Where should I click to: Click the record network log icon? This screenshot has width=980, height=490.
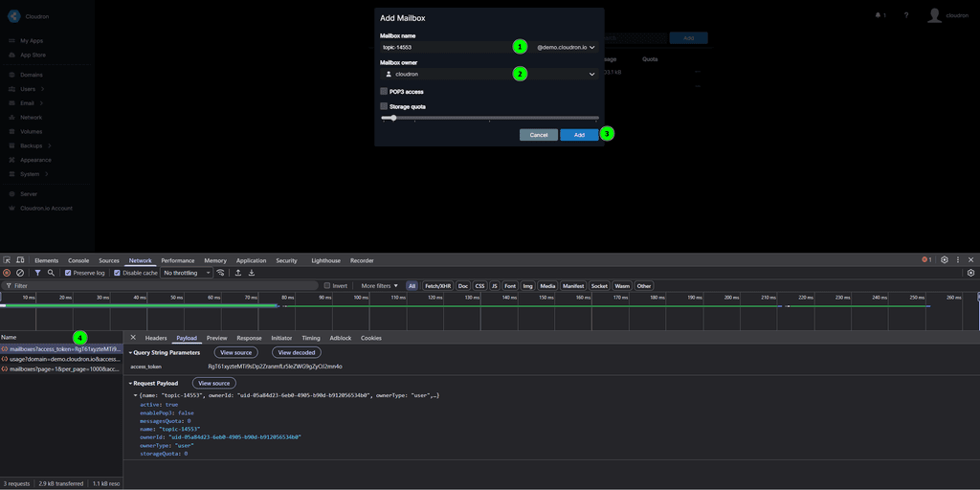point(7,273)
